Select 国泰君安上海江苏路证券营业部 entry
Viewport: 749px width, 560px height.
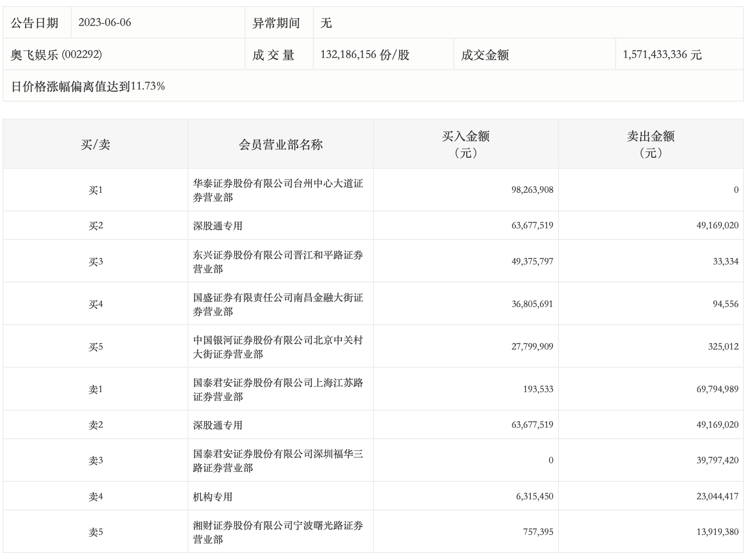(x=278, y=389)
